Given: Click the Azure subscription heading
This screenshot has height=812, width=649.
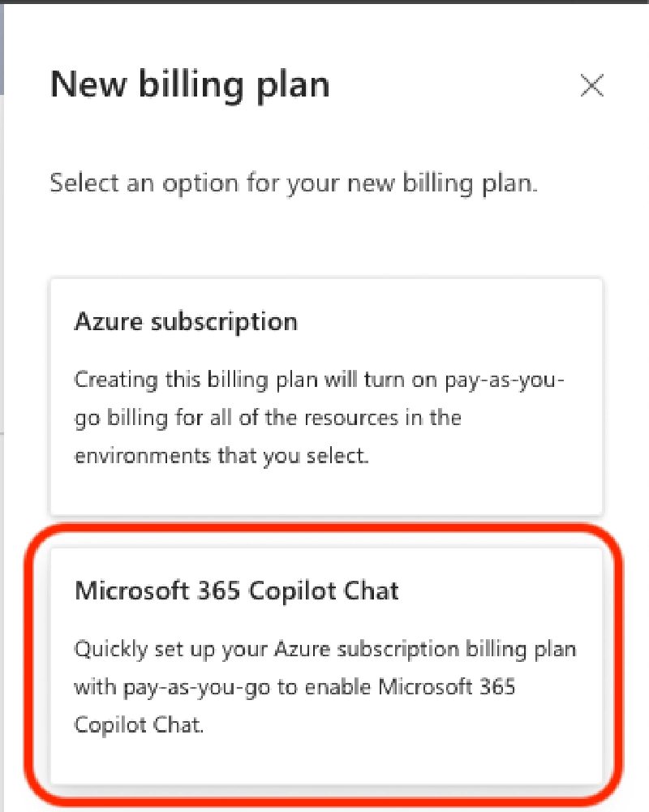Looking at the screenshot, I should (x=187, y=321).
